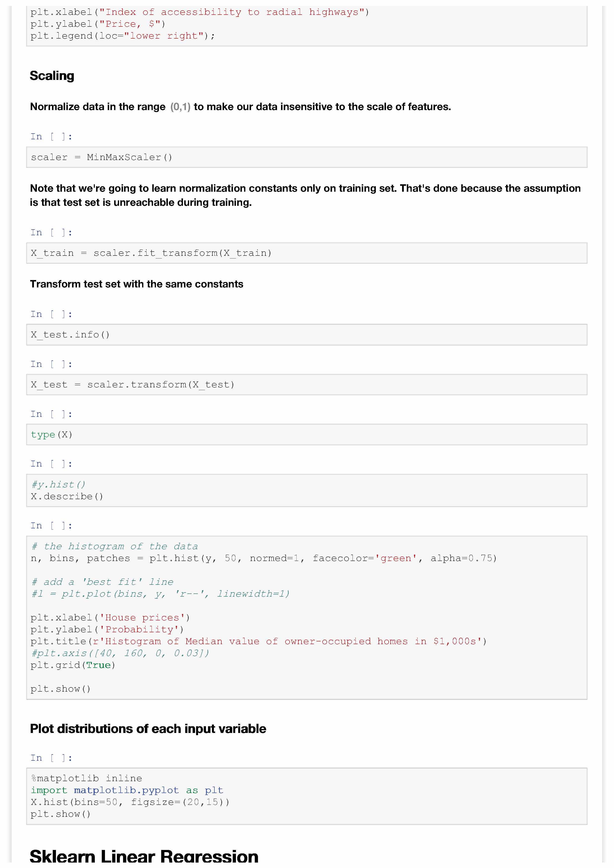Image resolution: width=614 pixels, height=868 pixels.
Task: Click the 'Normalize data in the range' paragraph
Action: (240, 107)
